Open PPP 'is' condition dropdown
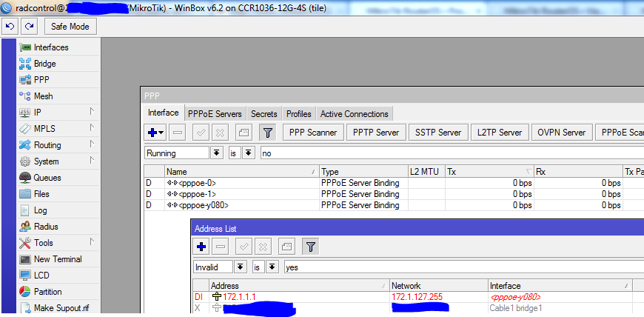This screenshot has height=317, width=644. tap(248, 153)
